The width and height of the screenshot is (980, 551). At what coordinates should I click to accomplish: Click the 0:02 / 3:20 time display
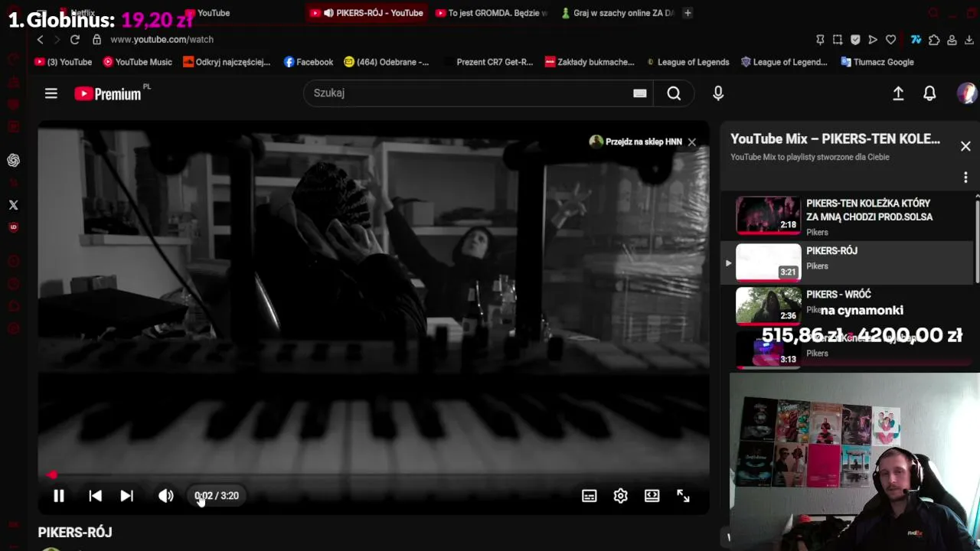pyautogui.click(x=217, y=496)
